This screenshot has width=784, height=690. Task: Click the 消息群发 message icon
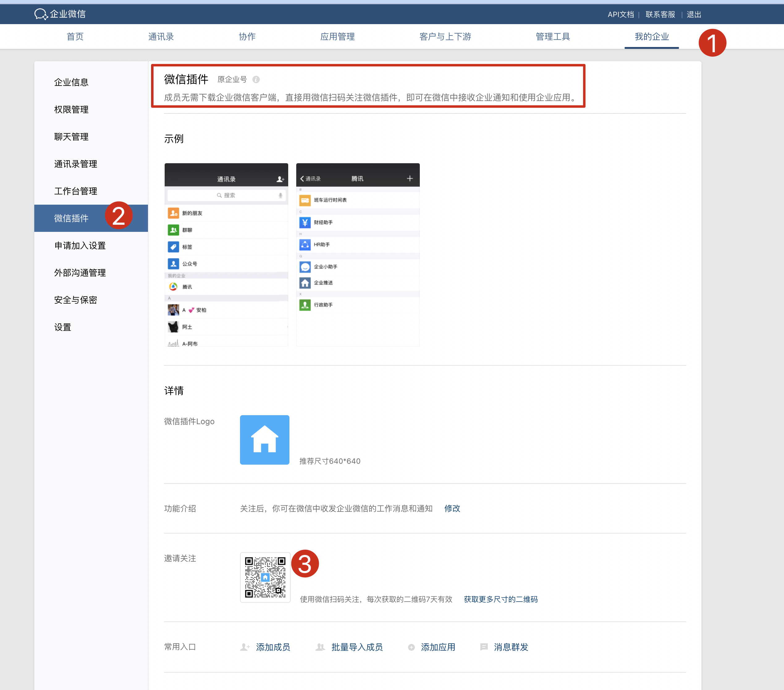click(x=484, y=647)
